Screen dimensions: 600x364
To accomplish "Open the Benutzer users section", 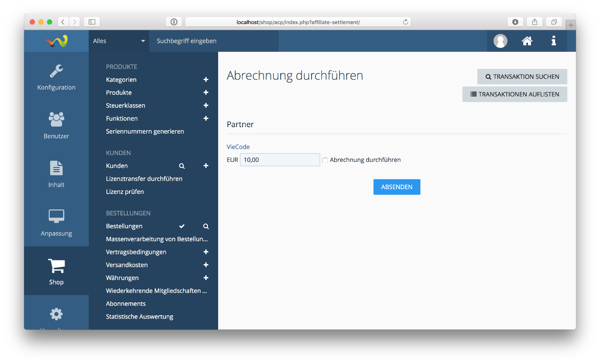I will tap(56, 125).
